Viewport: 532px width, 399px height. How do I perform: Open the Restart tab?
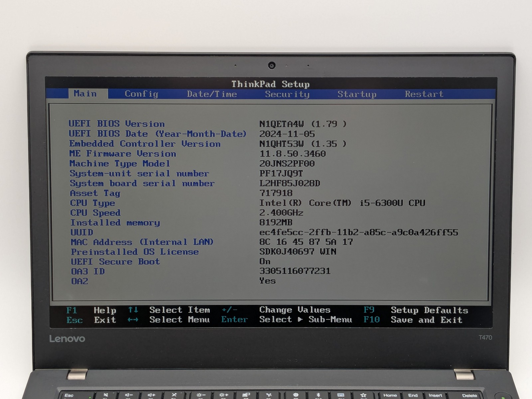[x=424, y=94]
